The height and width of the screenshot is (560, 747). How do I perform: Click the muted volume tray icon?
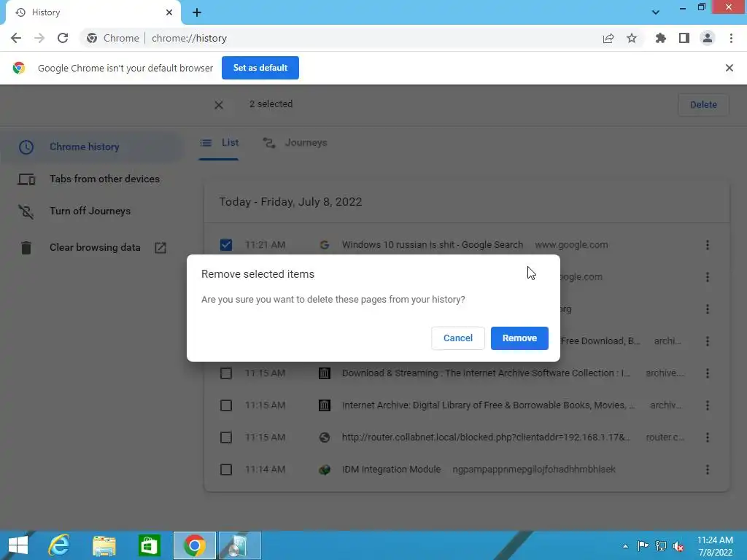click(x=678, y=546)
